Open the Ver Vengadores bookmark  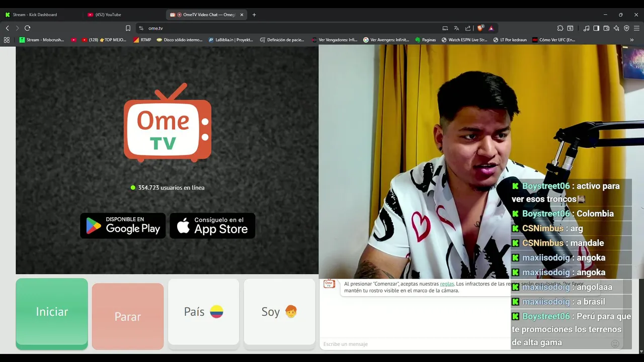tap(335, 40)
